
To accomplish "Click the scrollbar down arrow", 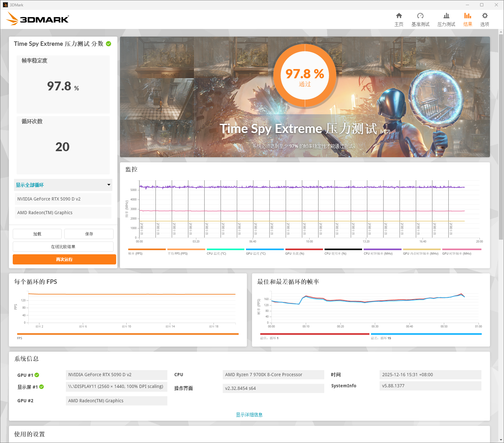I will (501, 440).
